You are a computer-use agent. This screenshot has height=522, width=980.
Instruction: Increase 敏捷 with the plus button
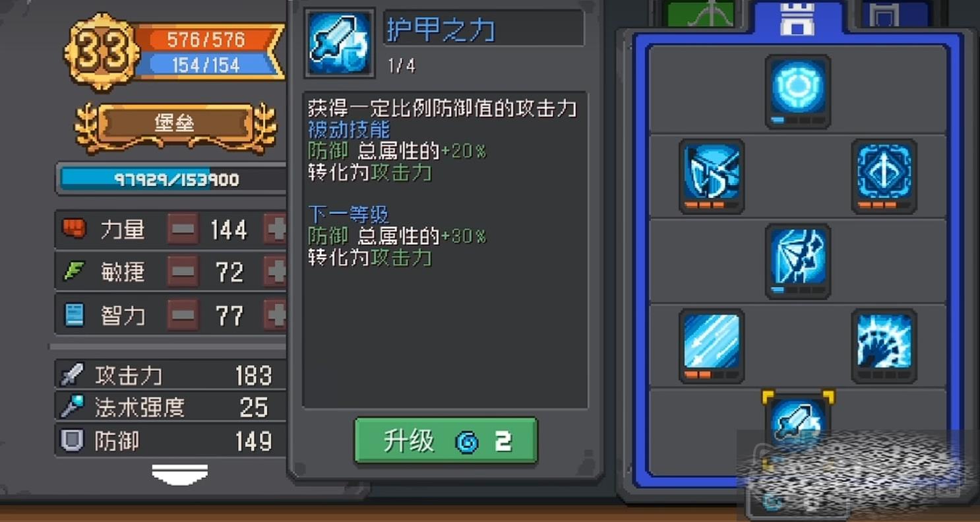pos(276,272)
